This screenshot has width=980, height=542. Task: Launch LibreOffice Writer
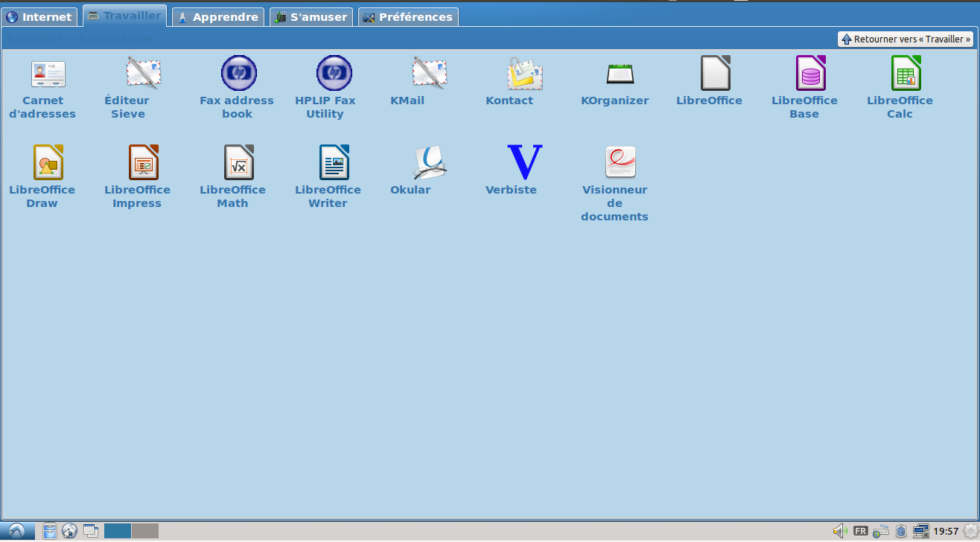[334, 163]
